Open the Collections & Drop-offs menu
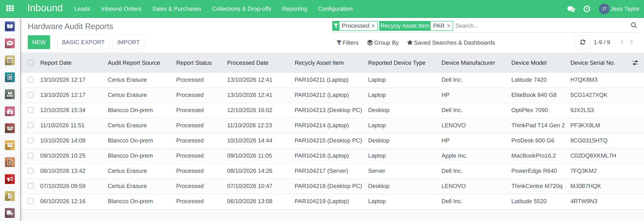 [x=242, y=9]
